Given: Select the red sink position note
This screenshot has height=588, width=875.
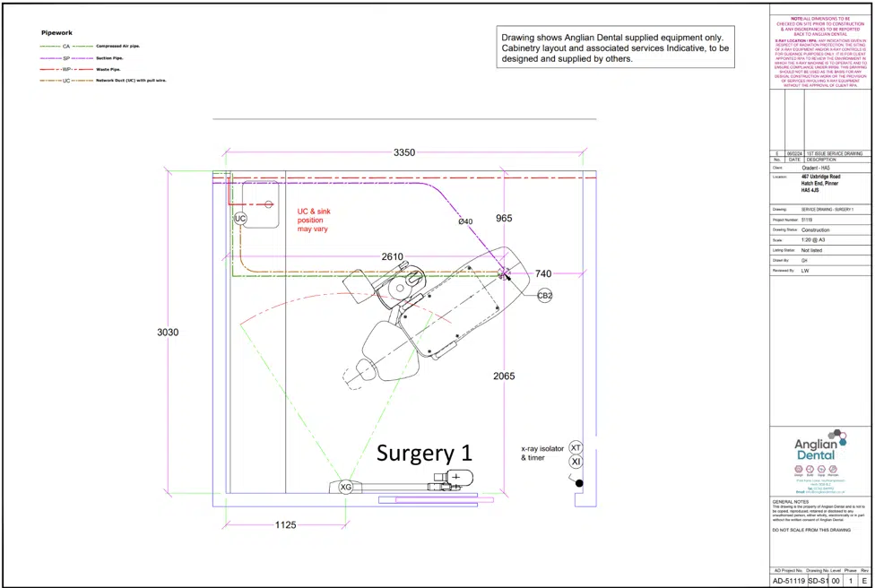Looking at the screenshot, I should [313, 220].
